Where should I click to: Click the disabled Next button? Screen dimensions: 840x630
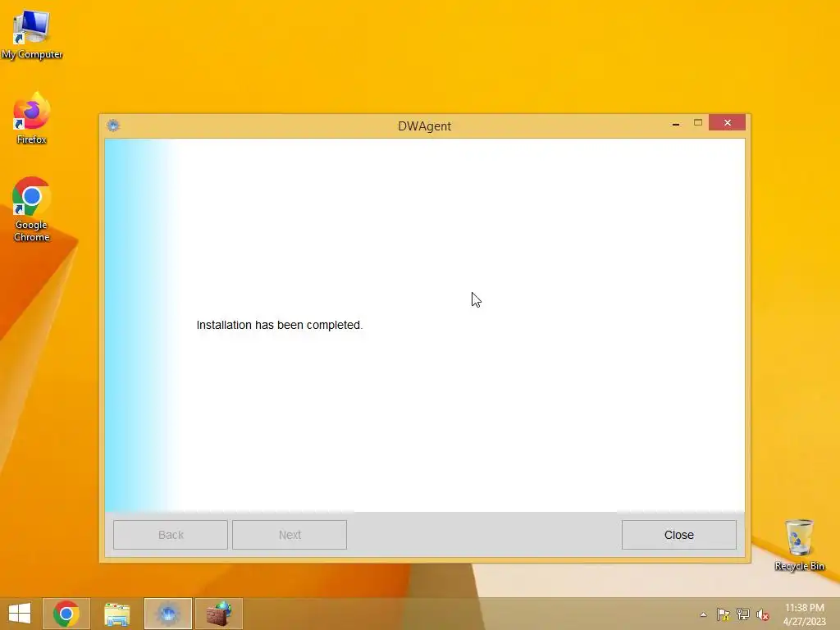(290, 535)
